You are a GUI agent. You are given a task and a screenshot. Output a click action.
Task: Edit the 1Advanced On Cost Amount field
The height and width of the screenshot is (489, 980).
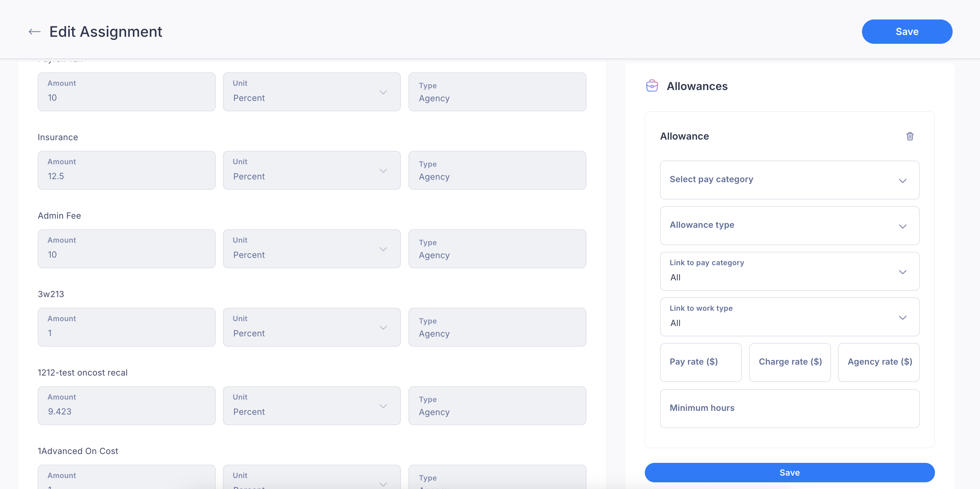coord(126,477)
